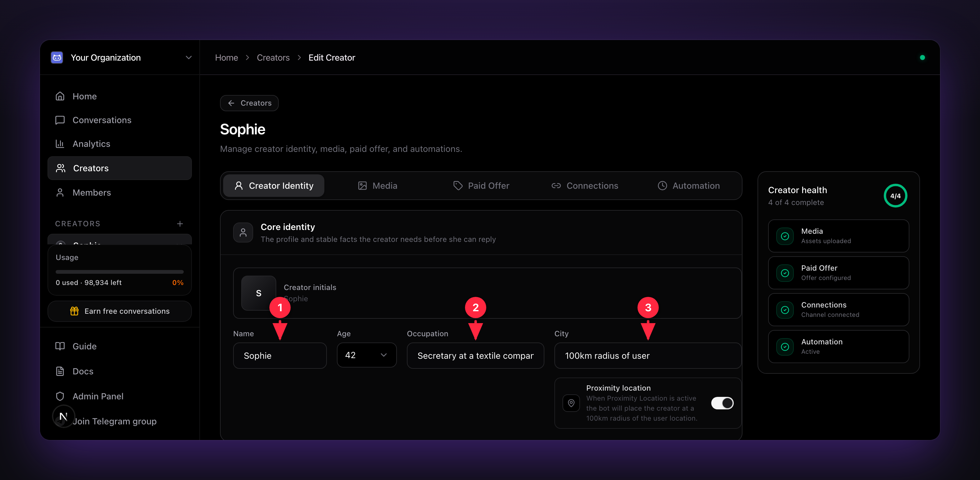Click the green status dot at top right
This screenshot has width=980, height=480.
pyautogui.click(x=922, y=57)
